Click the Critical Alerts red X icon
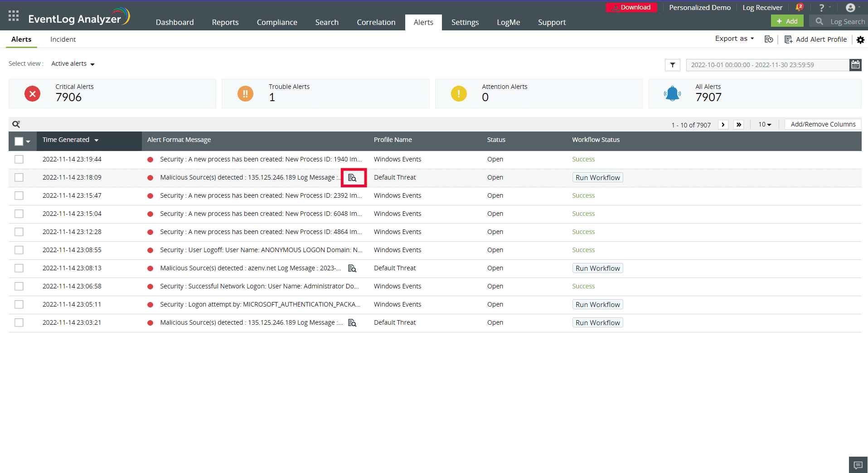The height and width of the screenshot is (473, 868). point(32,94)
